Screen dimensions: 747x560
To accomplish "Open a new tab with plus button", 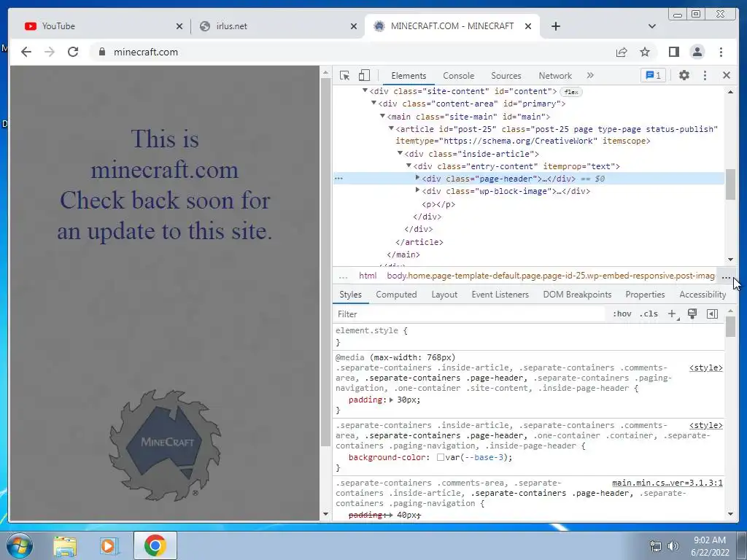I will (x=555, y=26).
